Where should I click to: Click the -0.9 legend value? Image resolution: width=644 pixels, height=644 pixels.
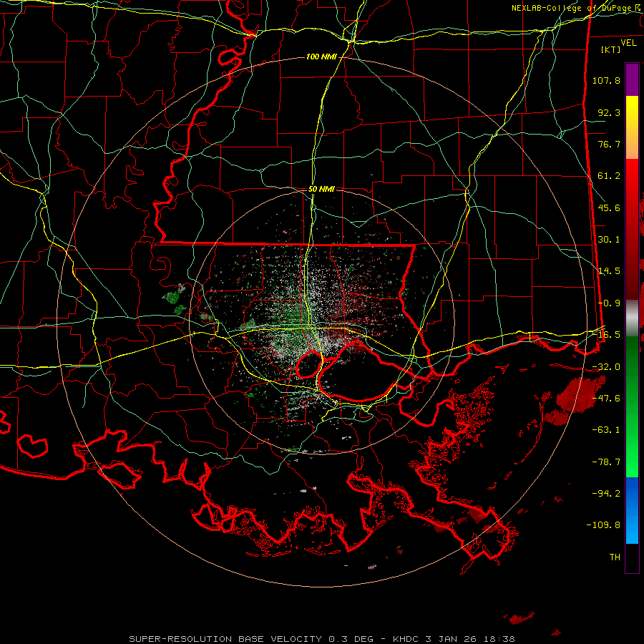tap(609, 303)
